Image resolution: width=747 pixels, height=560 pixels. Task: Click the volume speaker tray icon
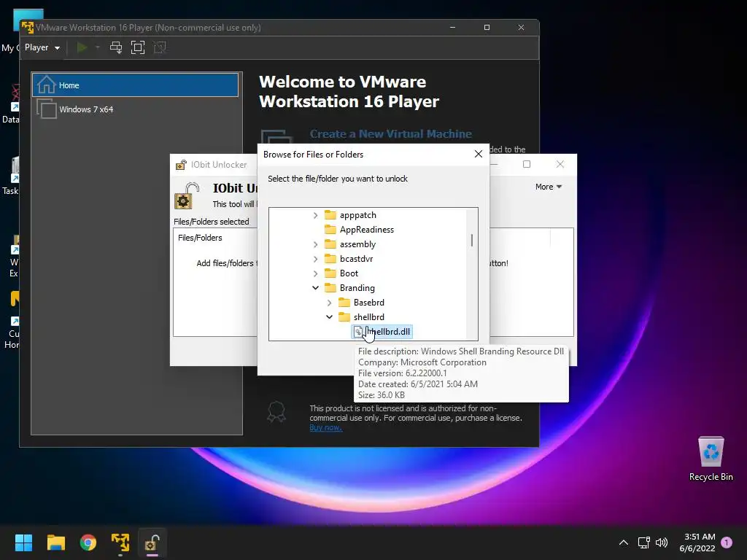click(662, 542)
